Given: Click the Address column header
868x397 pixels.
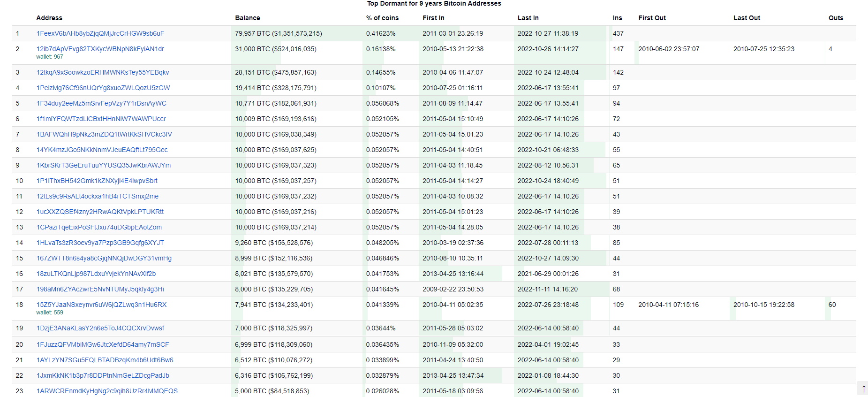Looking at the screenshot, I should [49, 18].
